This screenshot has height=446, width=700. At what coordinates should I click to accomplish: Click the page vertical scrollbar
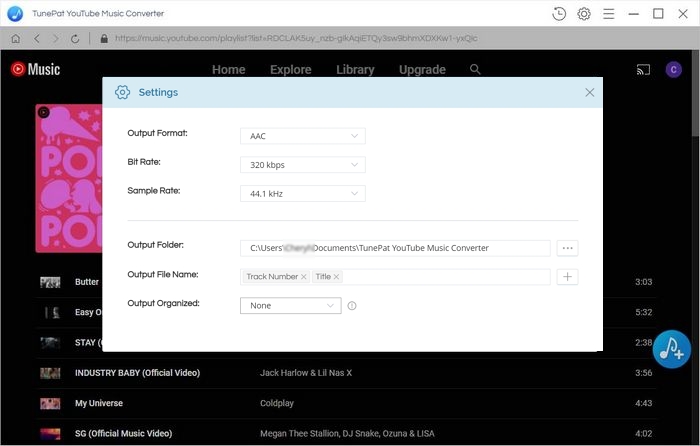pyautogui.click(x=696, y=92)
